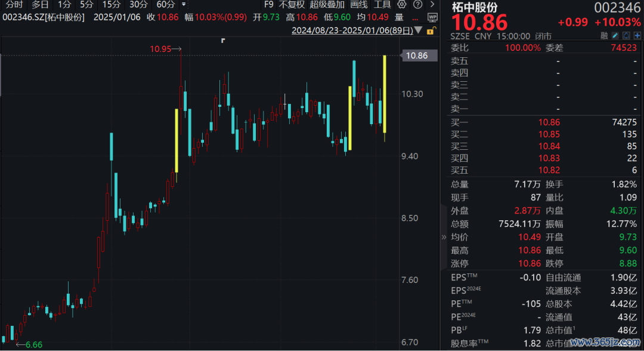Click 振幅 12.77% value
Image resolution: width=644 pixels, height=351 pixels.
(x=622, y=224)
